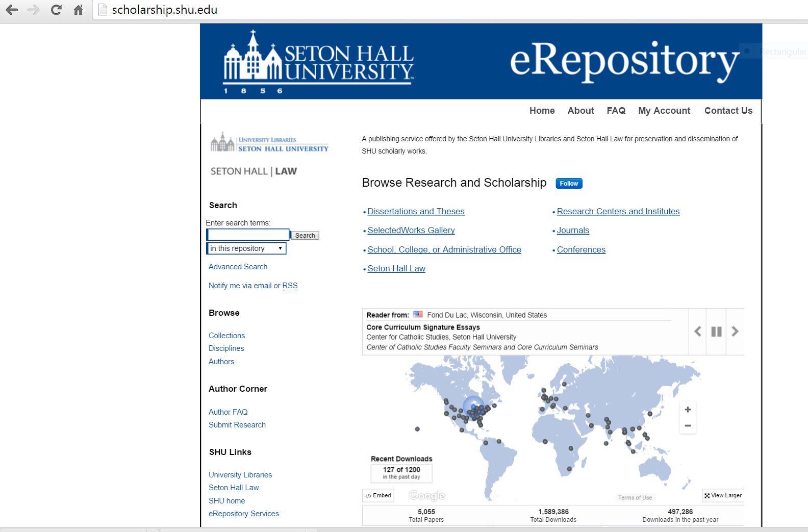The width and height of the screenshot is (808, 532).
Task: Focus the search terms input field
Action: 248,235
